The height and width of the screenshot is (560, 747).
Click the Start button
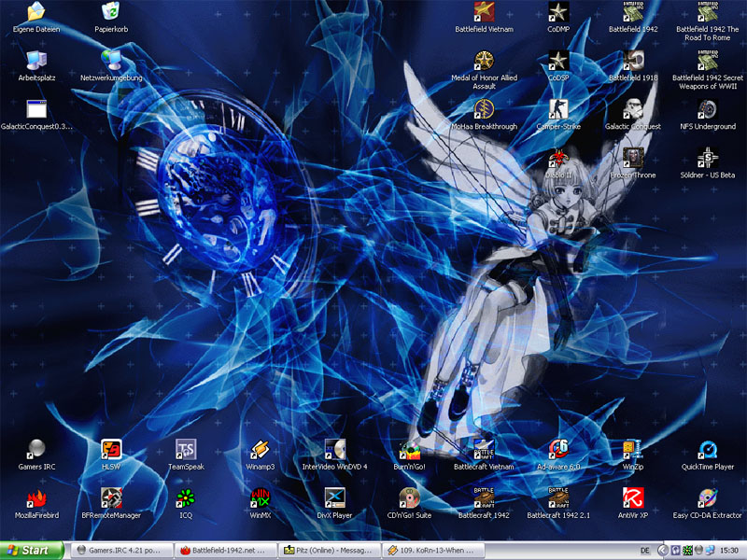coord(32,551)
